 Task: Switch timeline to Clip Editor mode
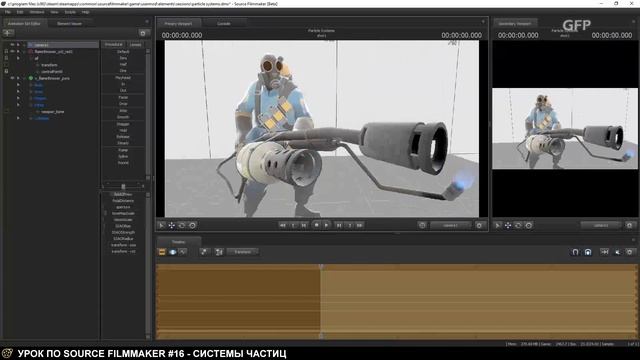(162, 252)
